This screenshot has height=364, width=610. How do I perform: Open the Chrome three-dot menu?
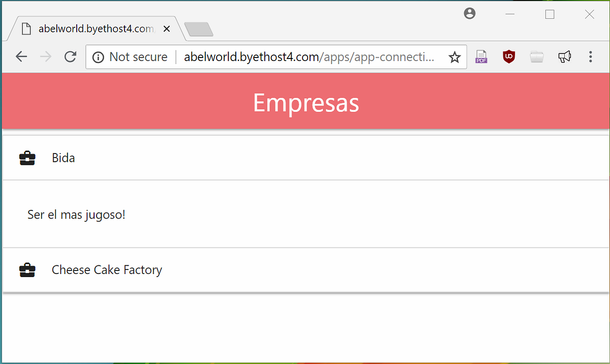[x=591, y=56]
